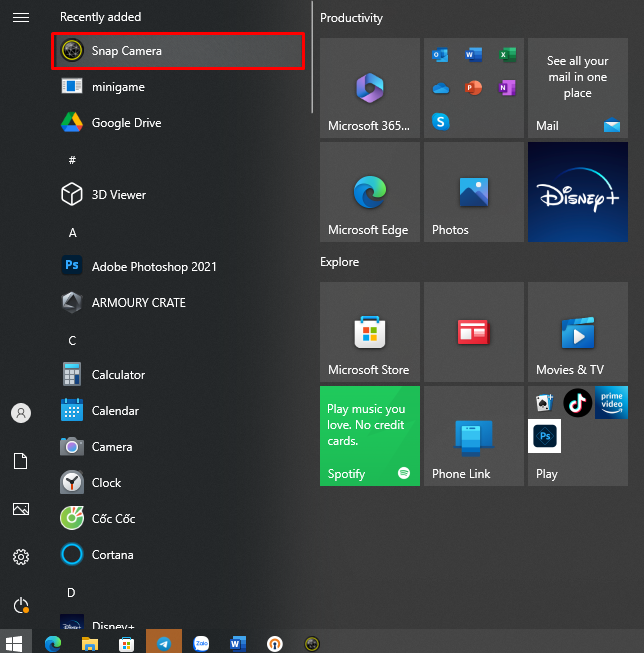Launch Adobe Photoshop 2021 from app list
This screenshot has height=653, width=644.
178,266
